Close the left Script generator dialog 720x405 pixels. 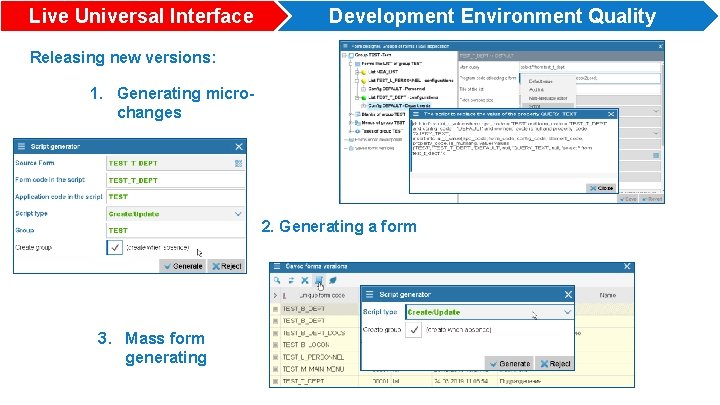[x=239, y=146]
